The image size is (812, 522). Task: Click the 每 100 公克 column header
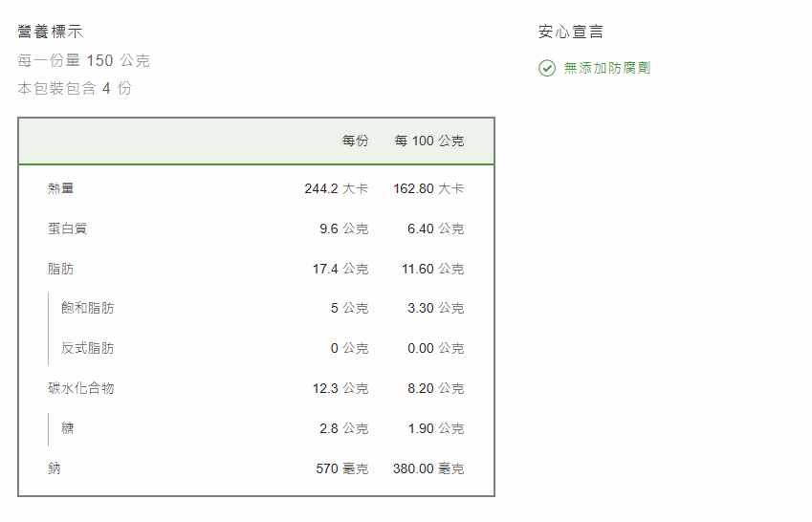pos(428,141)
